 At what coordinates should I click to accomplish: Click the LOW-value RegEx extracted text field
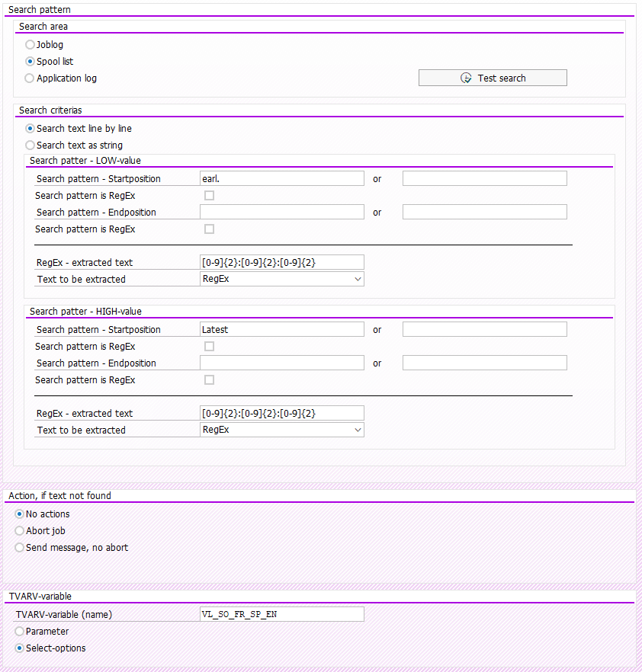[x=282, y=262]
